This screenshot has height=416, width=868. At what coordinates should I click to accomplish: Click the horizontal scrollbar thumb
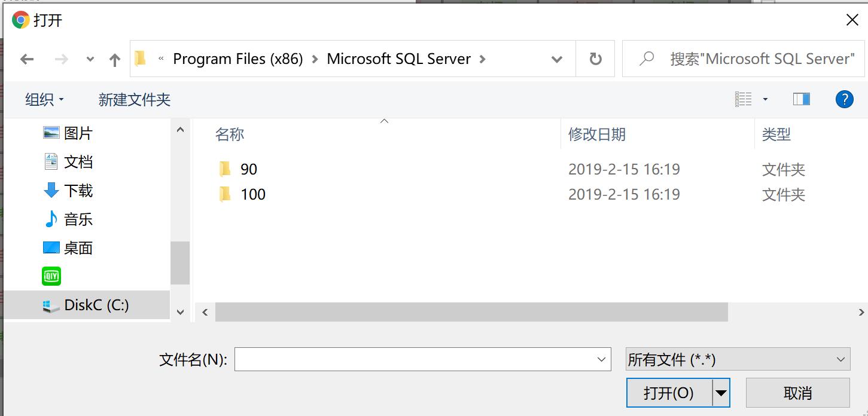pyautogui.click(x=471, y=312)
